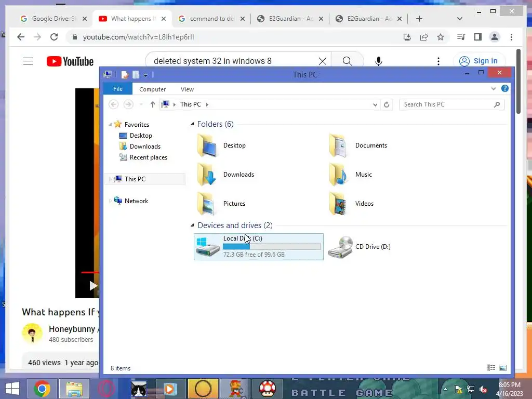This screenshot has width=532, height=399.
Task: Bookmark this page with star icon
Action: click(441, 37)
